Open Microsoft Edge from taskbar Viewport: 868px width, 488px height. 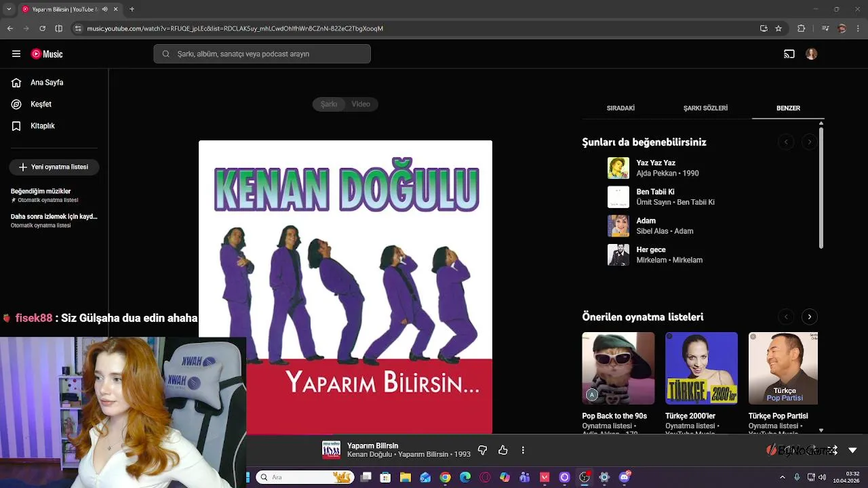(x=465, y=477)
